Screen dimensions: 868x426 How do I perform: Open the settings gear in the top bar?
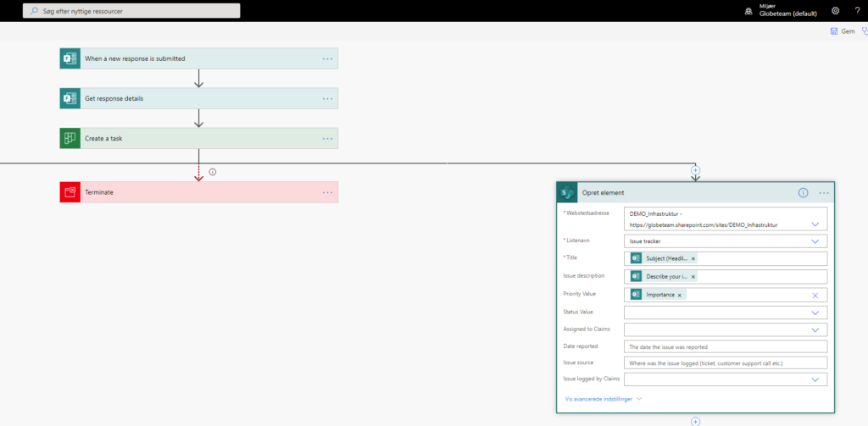(x=835, y=10)
